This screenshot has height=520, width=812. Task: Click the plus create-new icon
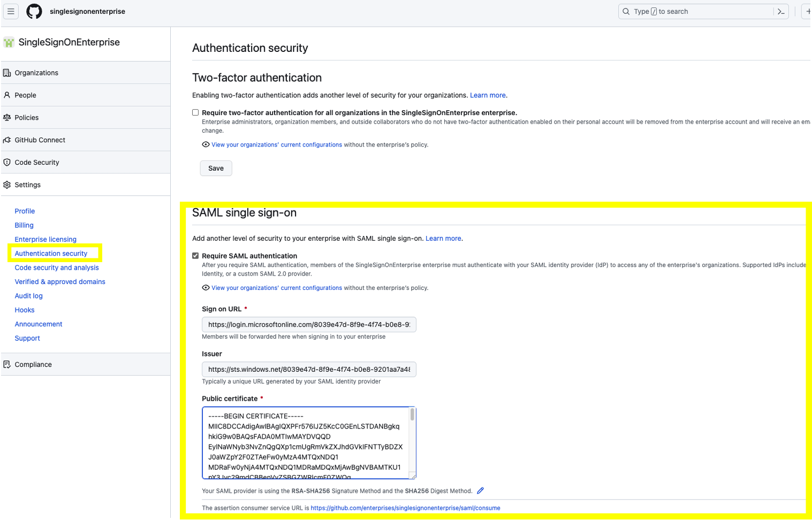click(x=808, y=11)
